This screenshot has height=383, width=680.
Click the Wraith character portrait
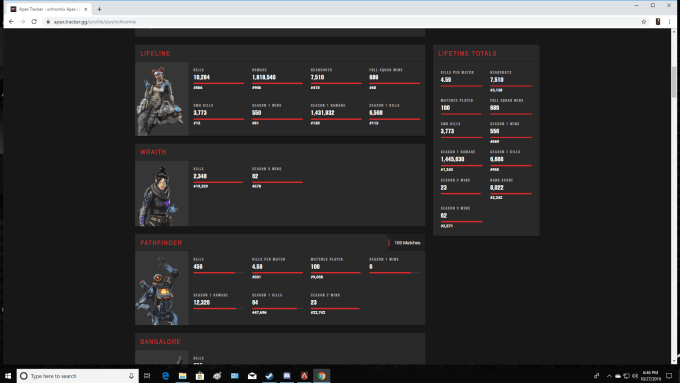pyautogui.click(x=162, y=193)
